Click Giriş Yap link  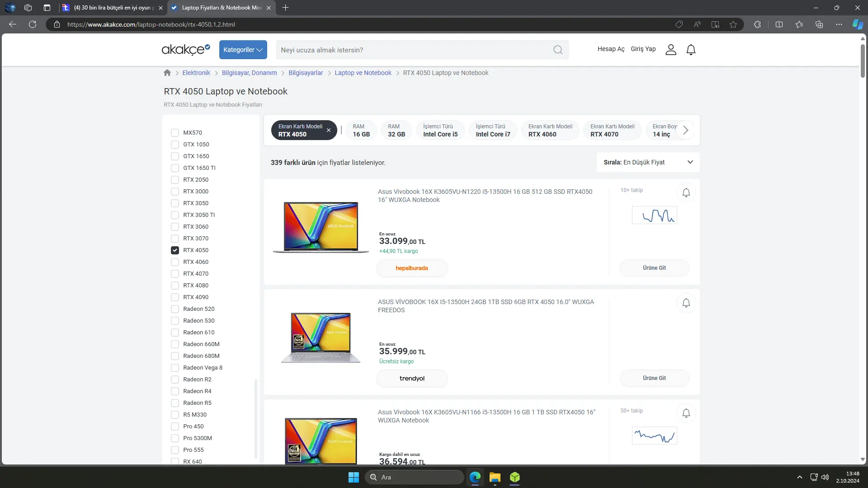click(x=643, y=49)
